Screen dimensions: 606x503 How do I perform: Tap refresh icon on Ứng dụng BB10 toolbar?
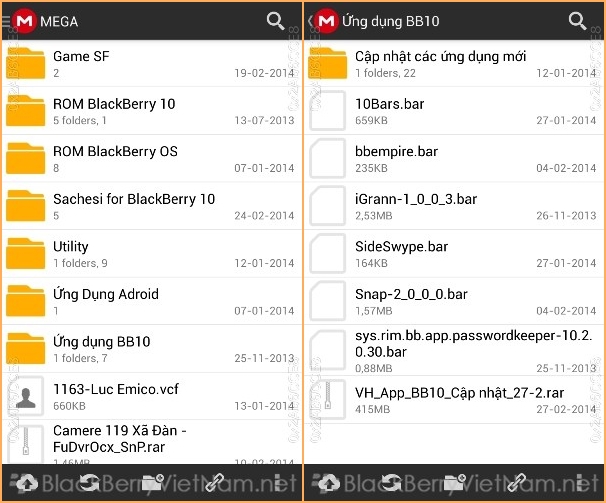pos(391,483)
